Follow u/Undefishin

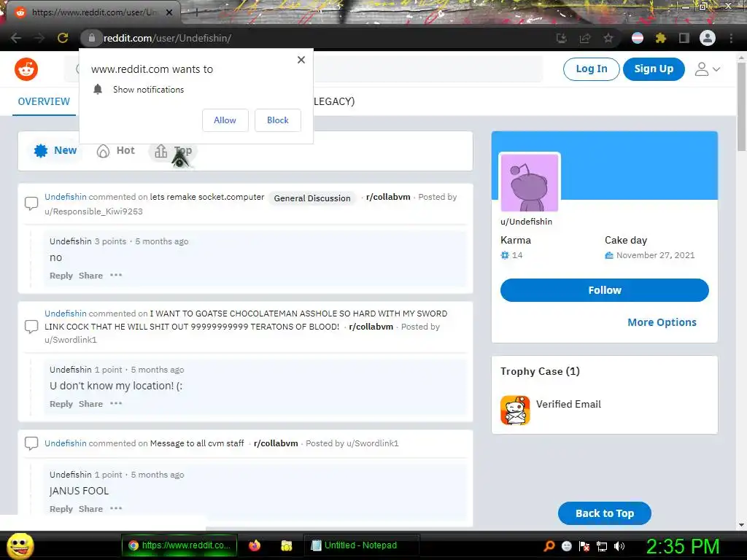(x=605, y=290)
